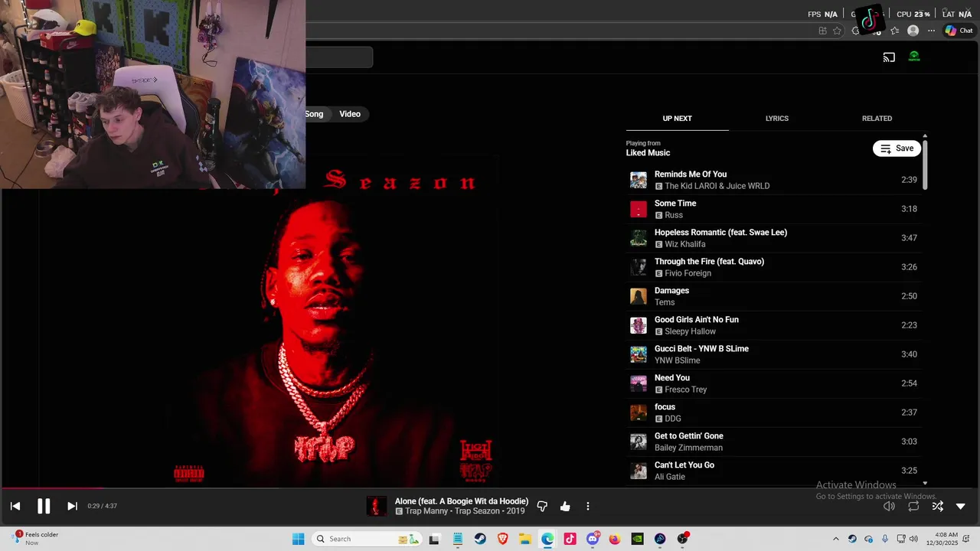This screenshot has height=551, width=980.
Task: Open the LYRICS tab
Action: 777,119
